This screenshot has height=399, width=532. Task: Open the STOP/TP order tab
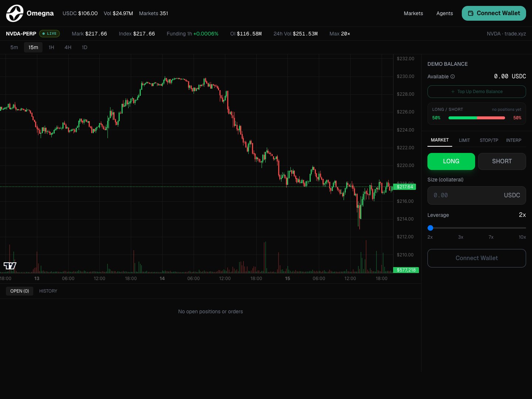pyautogui.click(x=489, y=140)
